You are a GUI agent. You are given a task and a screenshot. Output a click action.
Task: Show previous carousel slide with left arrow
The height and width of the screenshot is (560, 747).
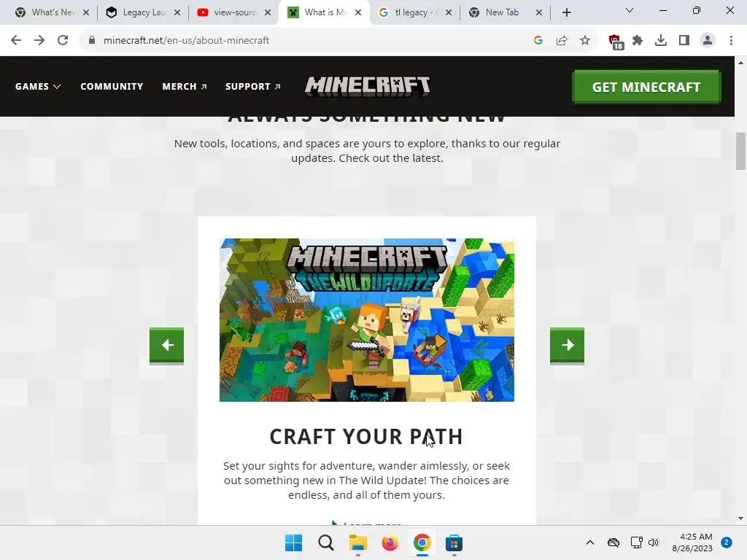pos(167,346)
